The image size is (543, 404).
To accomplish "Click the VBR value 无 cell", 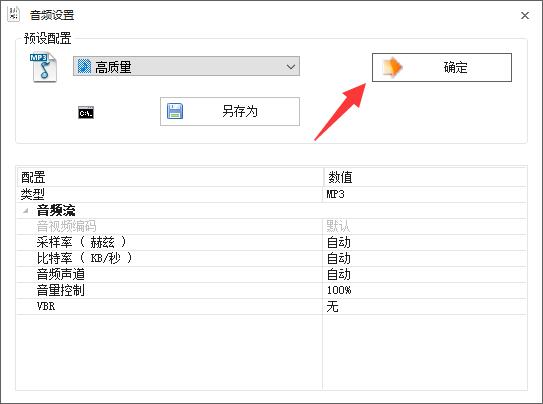I will pyautogui.click(x=425, y=306).
